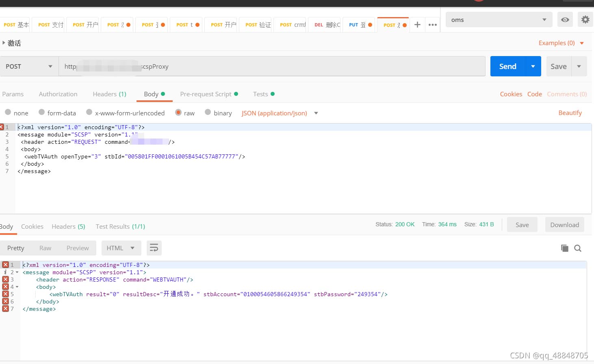Switch to the Params tab
Viewport: 594px width, 364px height.
(x=13, y=94)
